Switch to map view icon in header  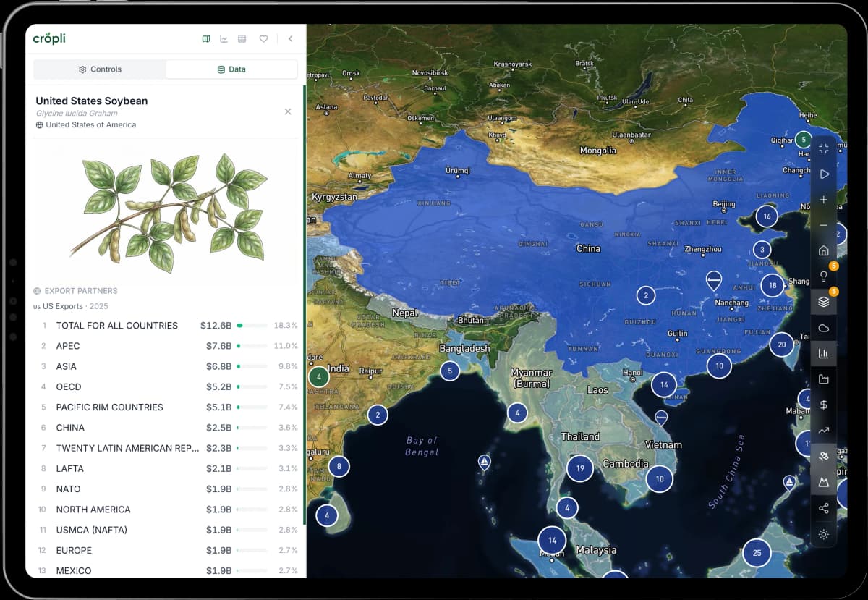click(206, 39)
